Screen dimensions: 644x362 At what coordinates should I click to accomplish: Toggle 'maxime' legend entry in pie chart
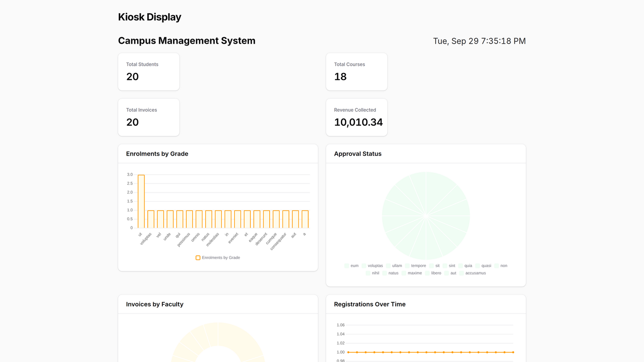(x=412, y=273)
